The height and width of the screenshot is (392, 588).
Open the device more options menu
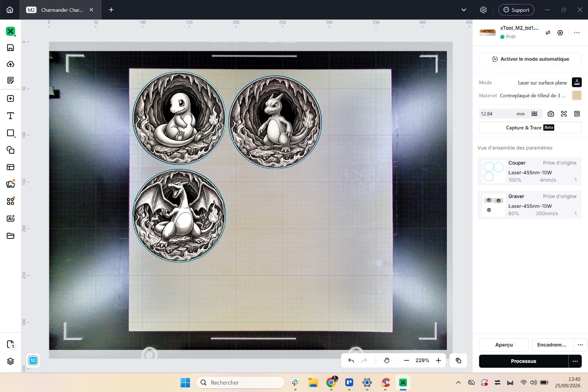coord(577,33)
